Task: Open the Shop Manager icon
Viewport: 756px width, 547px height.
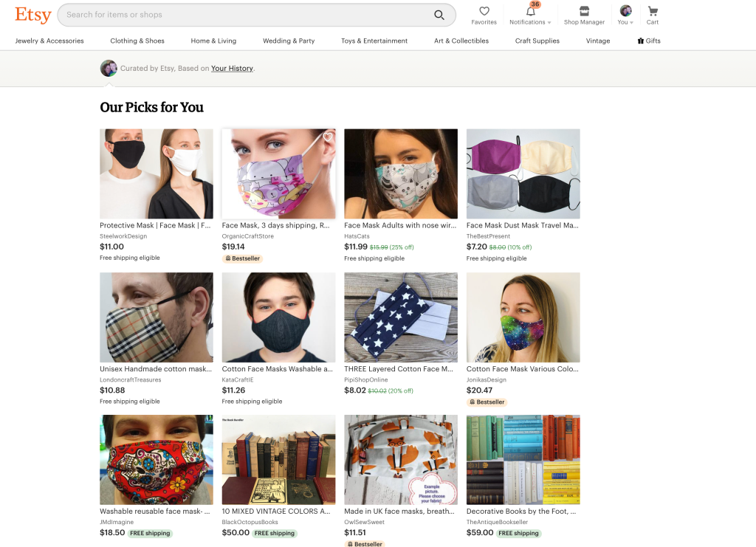Action: [584, 11]
